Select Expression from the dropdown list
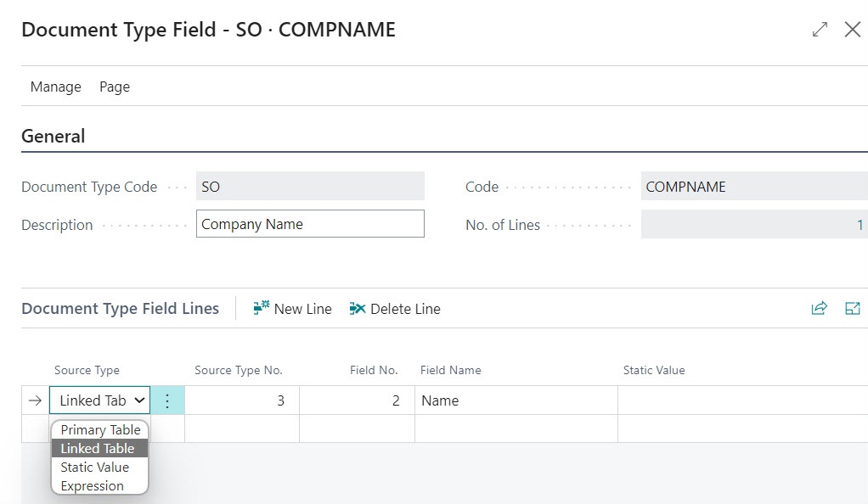This screenshot has height=504, width=868. click(93, 486)
